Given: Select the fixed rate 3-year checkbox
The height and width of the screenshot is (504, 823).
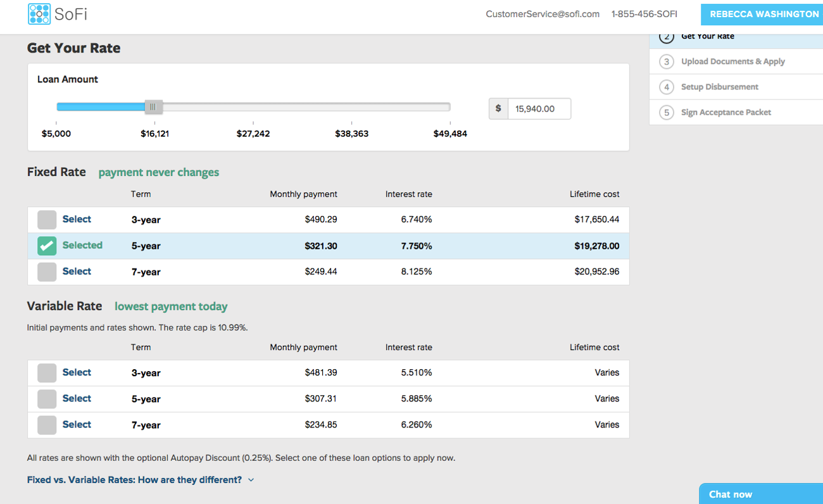Looking at the screenshot, I should click(47, 220).
